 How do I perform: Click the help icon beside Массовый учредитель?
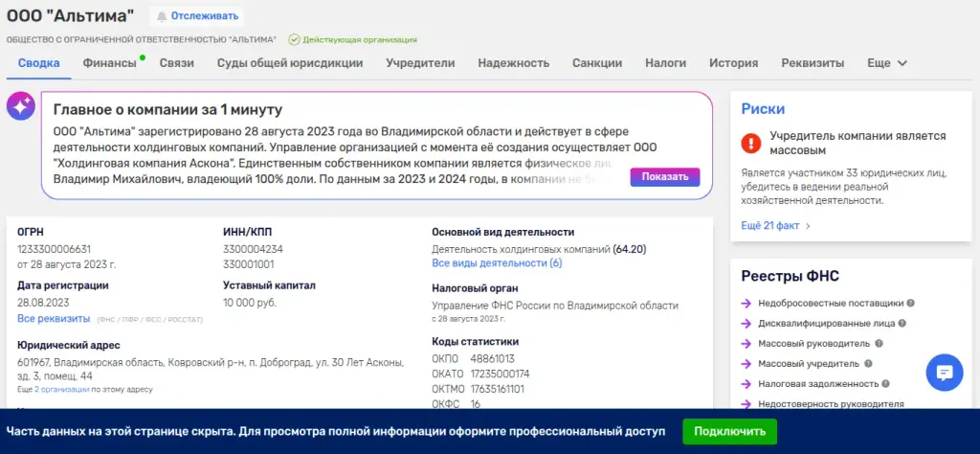click(x=868, y=363)
